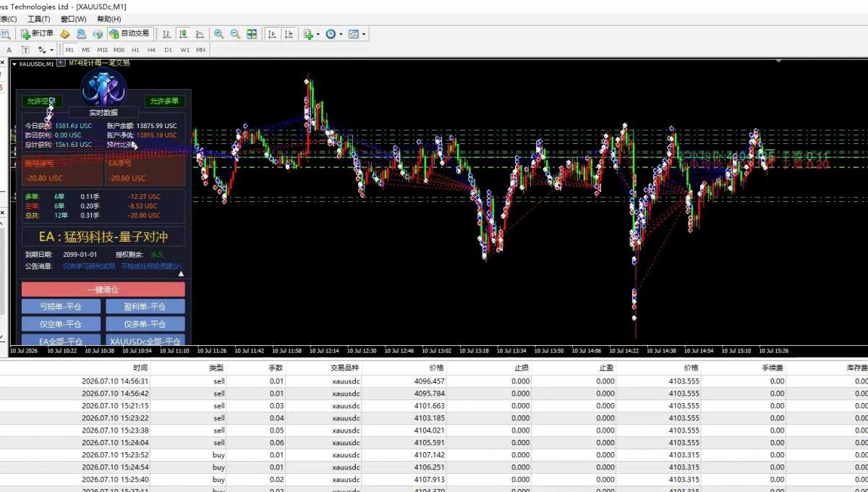Viewport: 868px width, 492px height.
Task: Switch chart to bar chart display
Action: 166,33
